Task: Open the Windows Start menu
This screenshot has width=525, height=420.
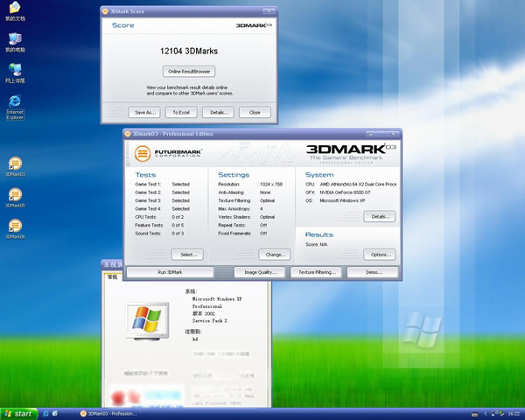Action: 18,413
